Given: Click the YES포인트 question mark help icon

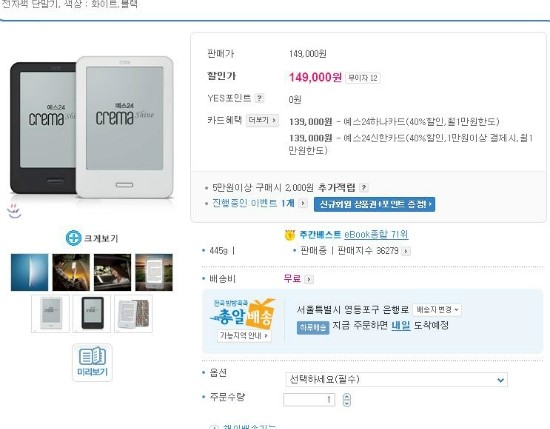Looking at the screenshot, I should 259,98.
